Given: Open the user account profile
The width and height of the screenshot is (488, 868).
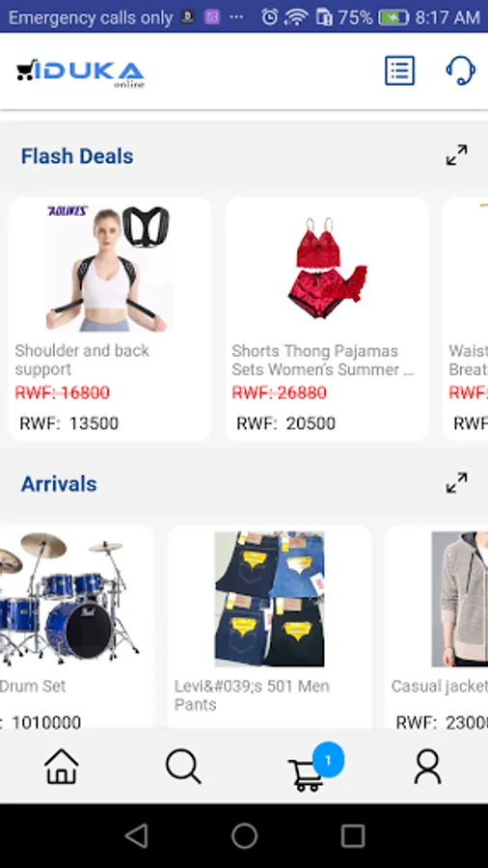Looking at the screenshot, I should coord(427,766).
